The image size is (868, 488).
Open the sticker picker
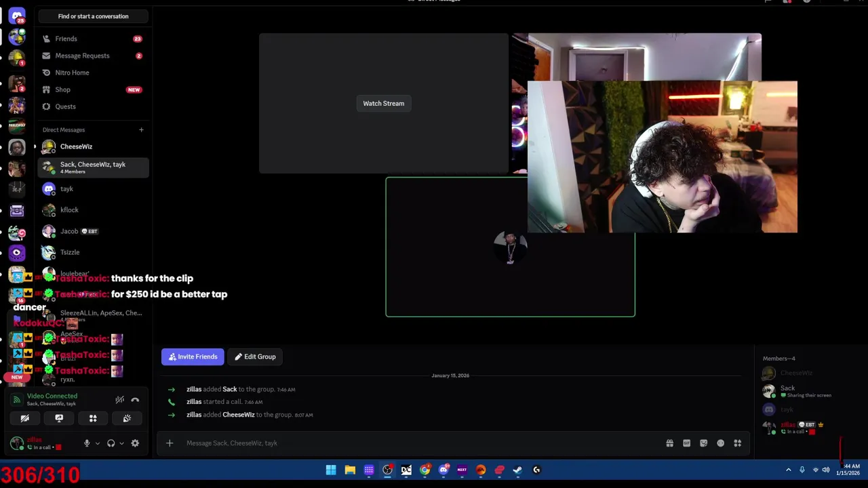[x=703, y=443]
